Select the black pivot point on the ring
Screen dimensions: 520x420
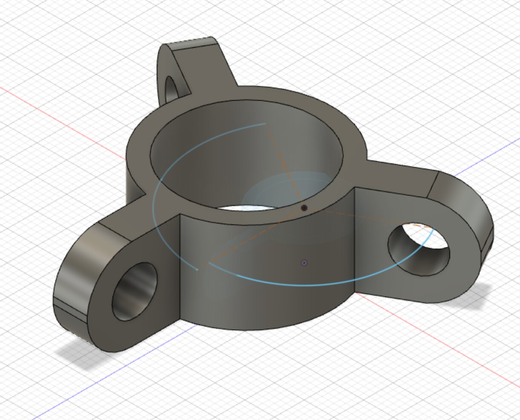(304, 208)
